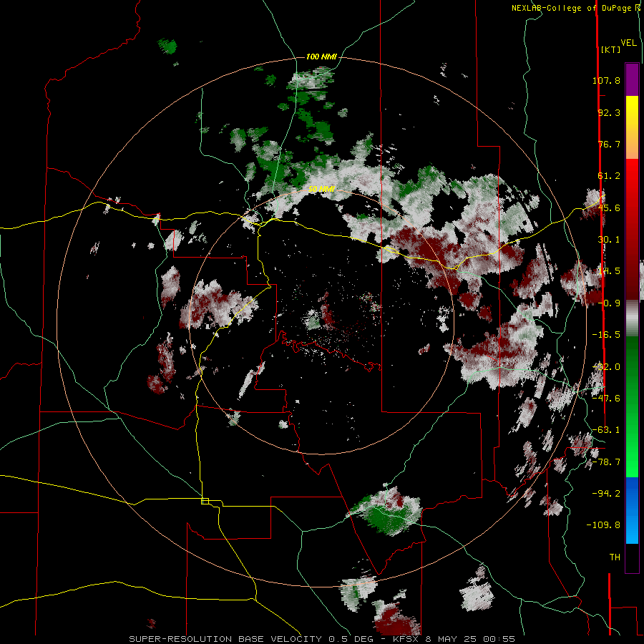This screenshot has height=644, width=644.
Task: Click the yellow-orange segment of velocity color bar
Action: [x=632, y=127]
